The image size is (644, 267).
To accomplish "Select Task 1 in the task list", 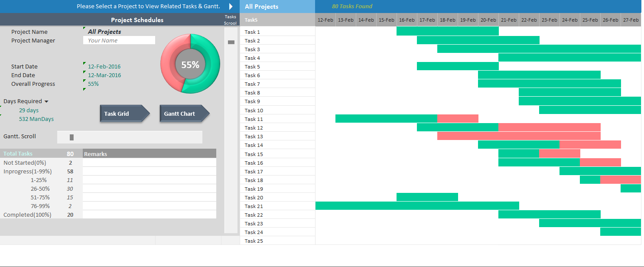I will [252, 32].
